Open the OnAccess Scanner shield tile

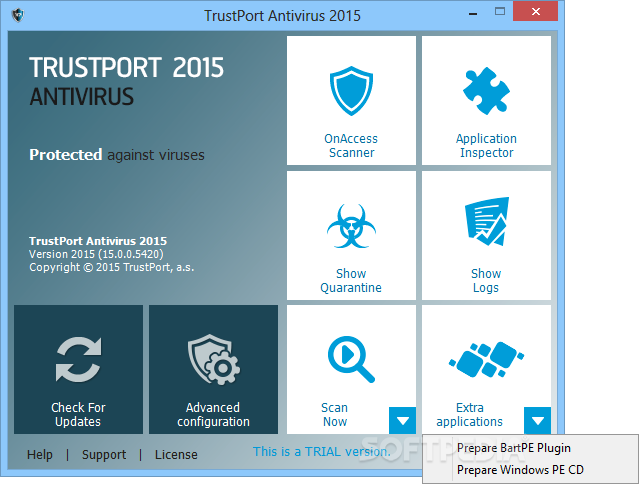point(351,100)
